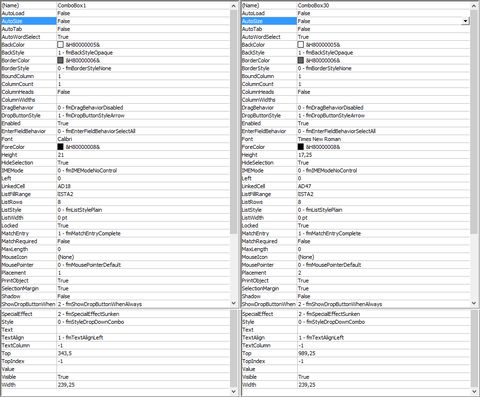Select the ListFillRange property in the ComboBox1 panel
This screenshot has width=480, height=397.
tap(16, 194)
